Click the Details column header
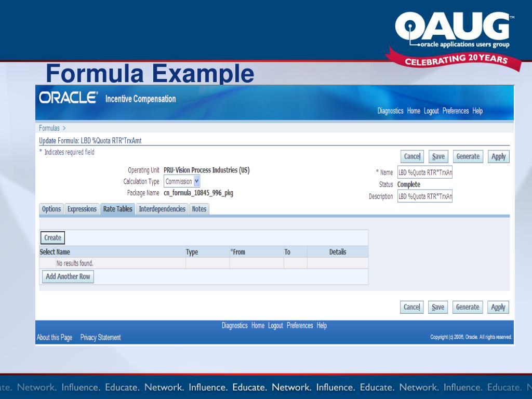 click(x=338, y=252)
